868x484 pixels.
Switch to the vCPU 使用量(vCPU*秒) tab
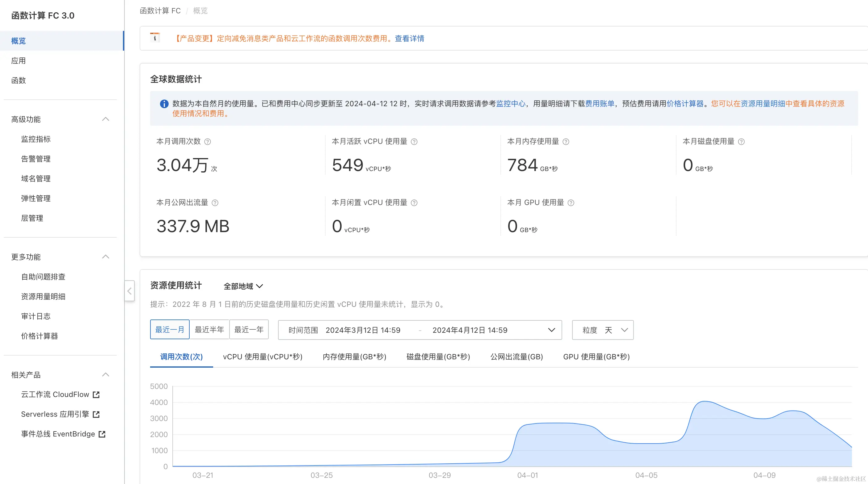263,357
